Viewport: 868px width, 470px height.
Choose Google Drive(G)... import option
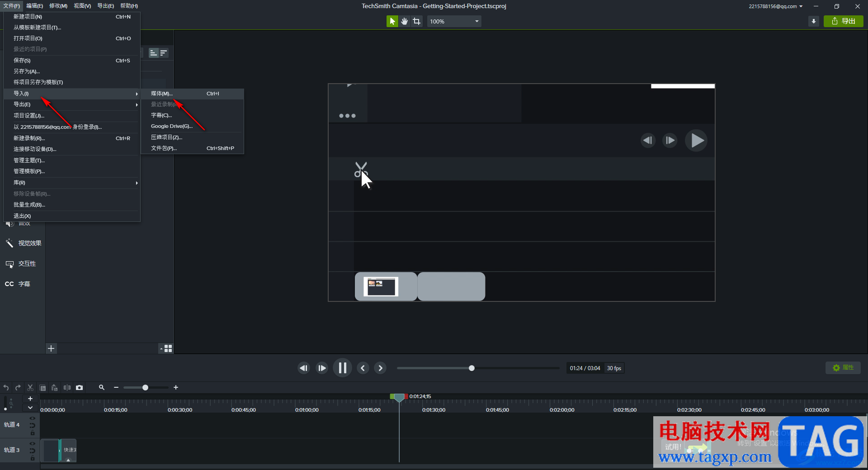point(193,126)
